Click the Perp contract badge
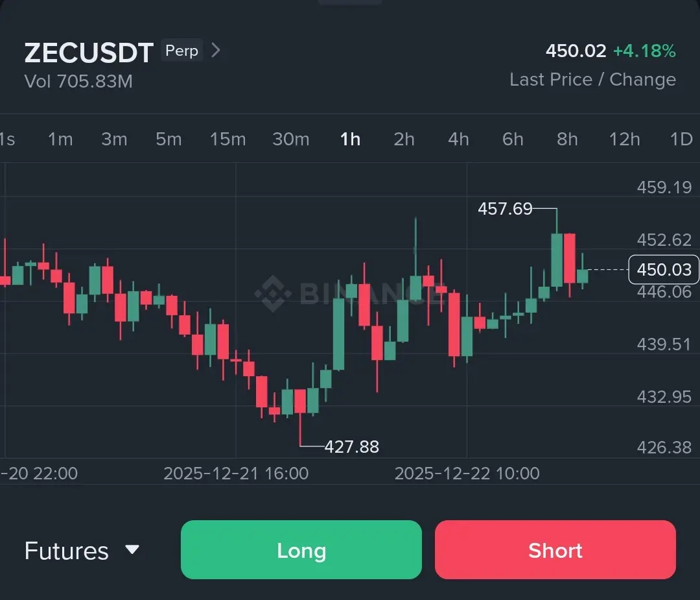The width and height of the screenshot is (700, 600). [181, 51]
